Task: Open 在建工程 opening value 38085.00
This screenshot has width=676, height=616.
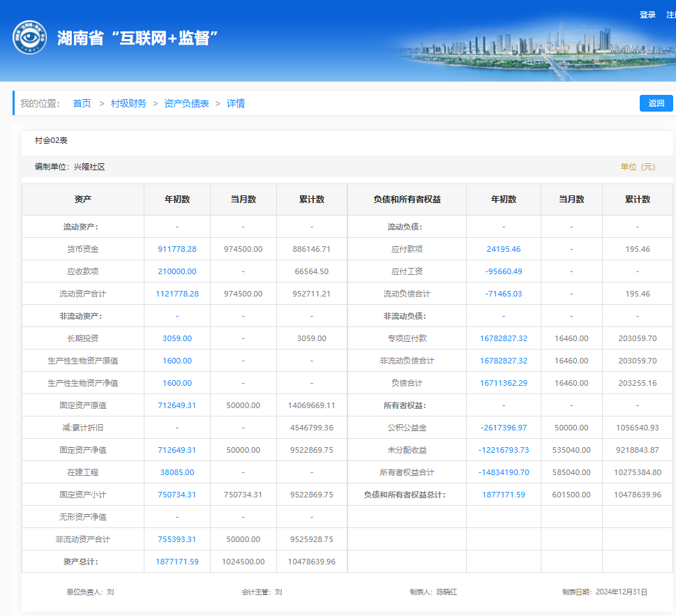Action: tap(177, 472)
